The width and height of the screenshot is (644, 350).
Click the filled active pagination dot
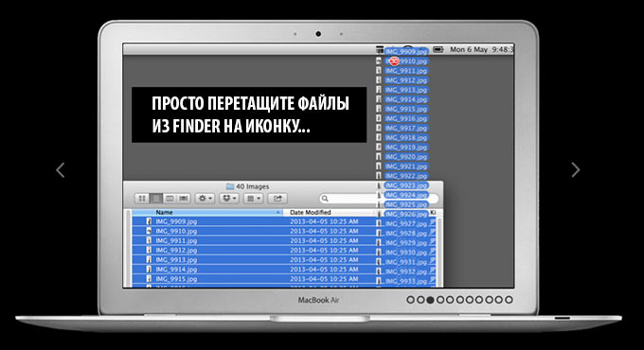coord(430,300)
